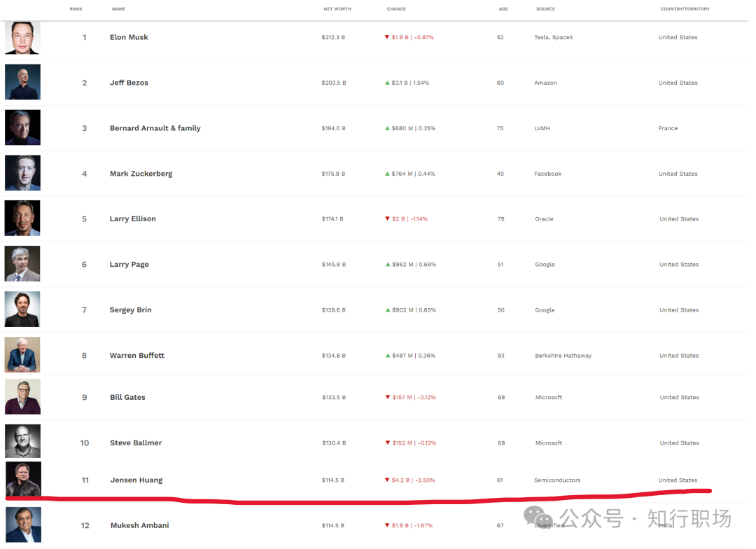Screen dimensions: 756x549
Task: Click the $174.1 B net worth value
Action: coord(332,219)
